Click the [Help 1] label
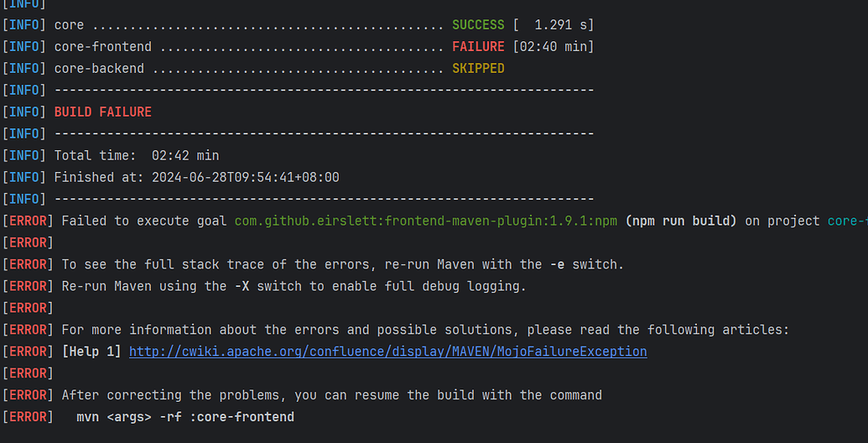Viewport: 868px width, 443px height. point(91,352)
